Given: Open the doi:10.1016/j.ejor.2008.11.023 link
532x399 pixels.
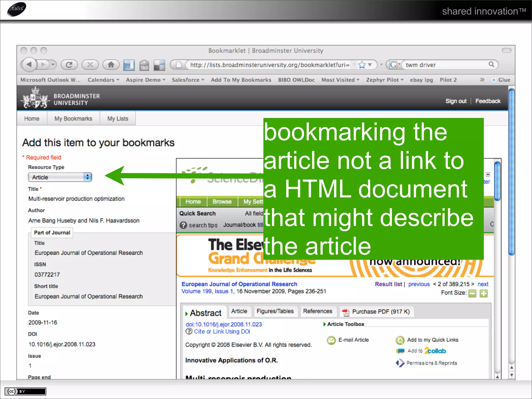Looking at the screenshot, I should (x=224, y=324).
